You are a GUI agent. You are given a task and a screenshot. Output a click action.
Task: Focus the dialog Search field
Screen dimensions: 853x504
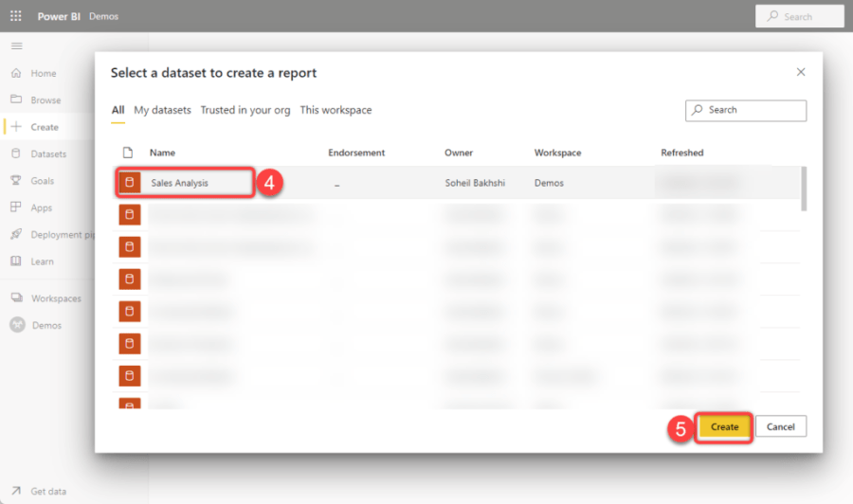click(746, 111)
